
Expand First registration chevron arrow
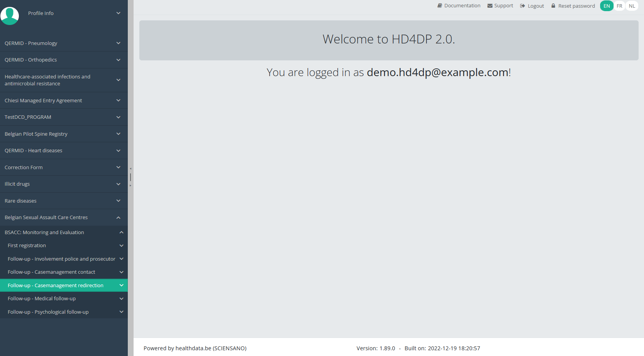(121, 246)
